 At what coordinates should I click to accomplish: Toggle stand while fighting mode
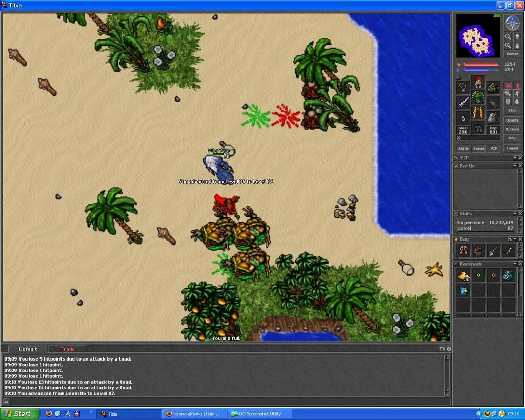[x=517, y=86]
